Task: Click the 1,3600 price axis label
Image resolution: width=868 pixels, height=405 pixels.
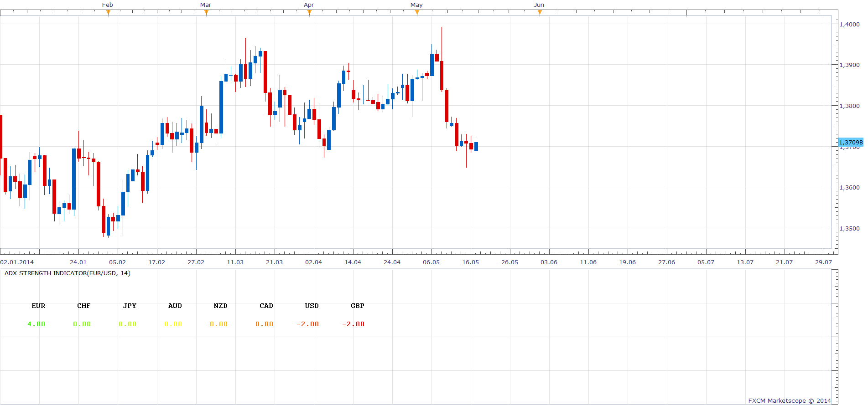Action: pyautogui.click(x=850, y=188)
